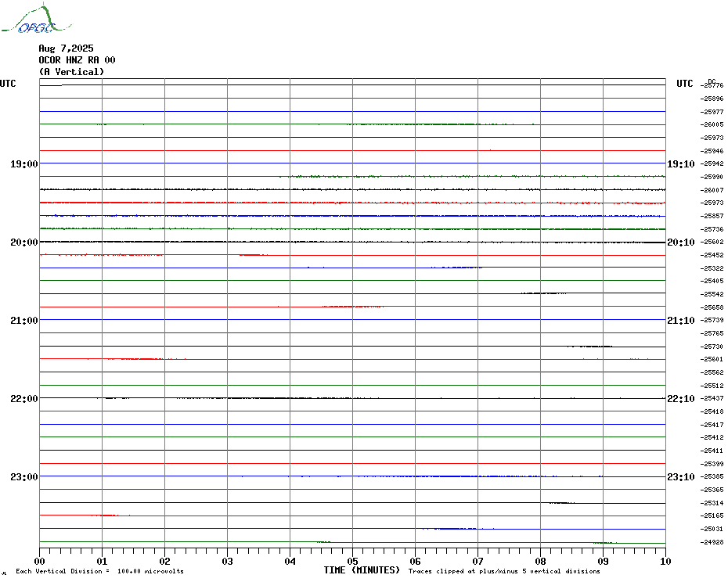
Task: Click the '01' minute axis label
Action: [x=102, y=562]
